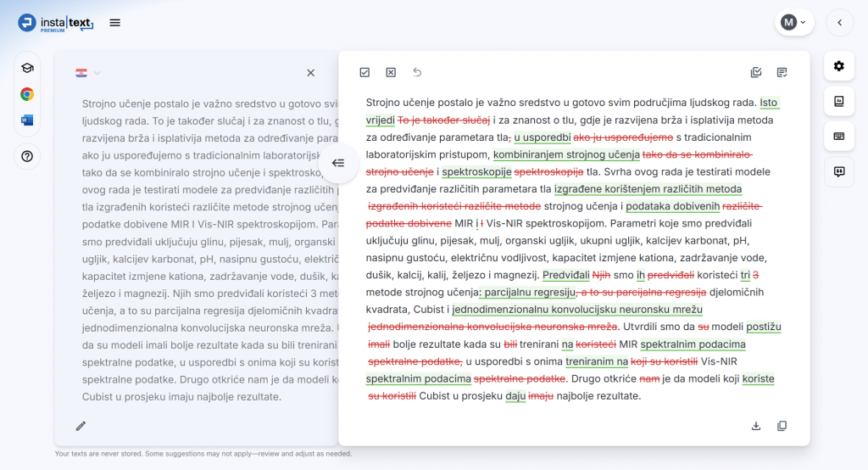Accept all suggestions checkmark box
This screenshot has height=470, width=868.
click(x=364, y=73)
